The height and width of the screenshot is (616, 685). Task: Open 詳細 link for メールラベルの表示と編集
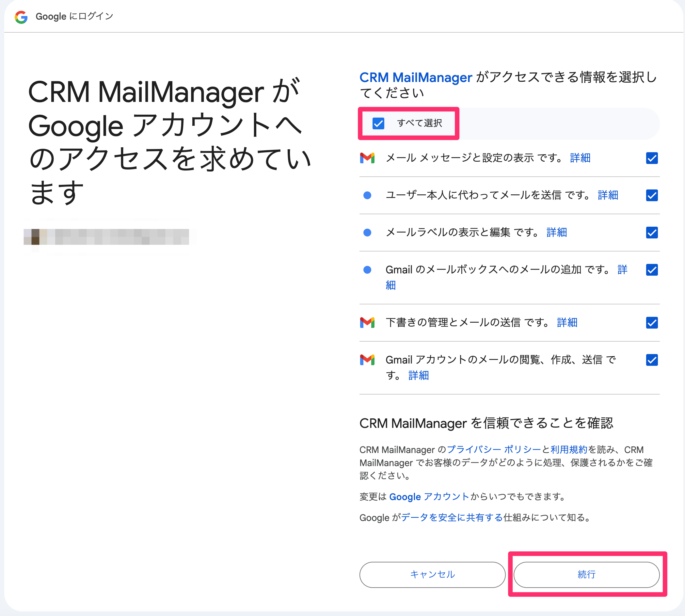556,233
